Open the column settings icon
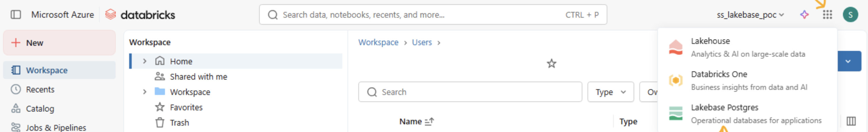Image resolution: width=868 pixels, height=132 pixels. [851, 121]
